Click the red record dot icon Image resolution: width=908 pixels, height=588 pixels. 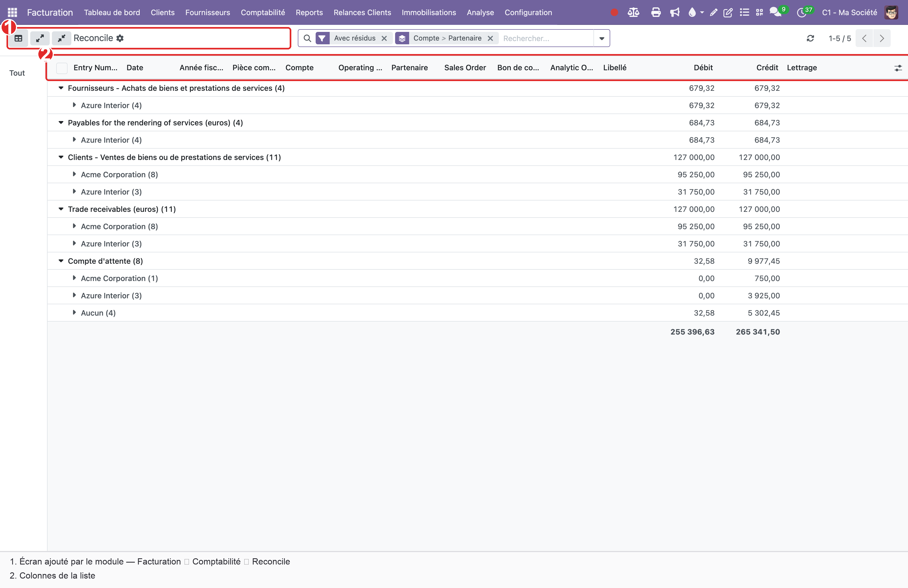point(614,12)
